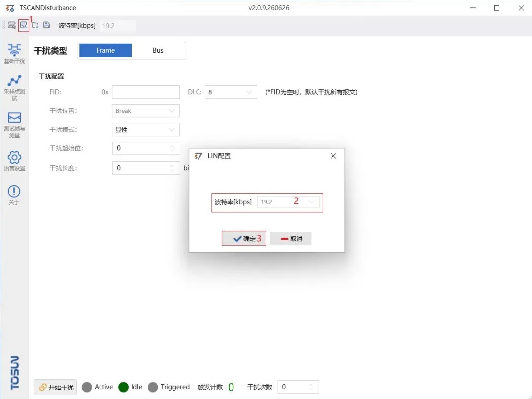Minimize the TSCANDisturbance window

(x=473, y=8)
